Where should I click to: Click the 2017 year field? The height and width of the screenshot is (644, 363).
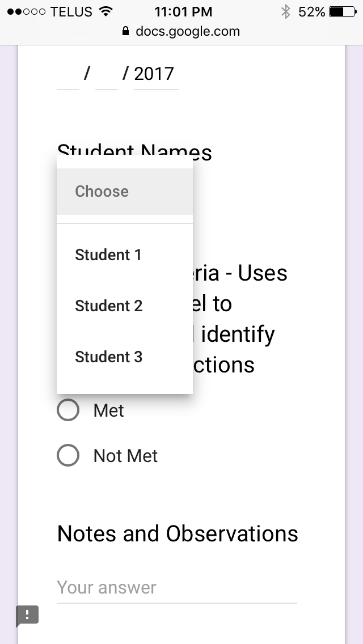[x=155, y=74]
